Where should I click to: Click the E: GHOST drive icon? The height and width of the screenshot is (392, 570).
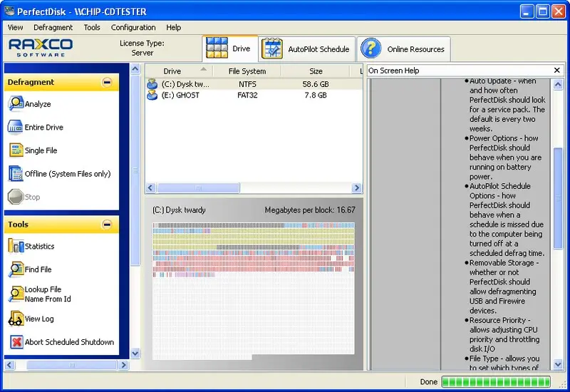pyautogui.click(x=152, y=95)
